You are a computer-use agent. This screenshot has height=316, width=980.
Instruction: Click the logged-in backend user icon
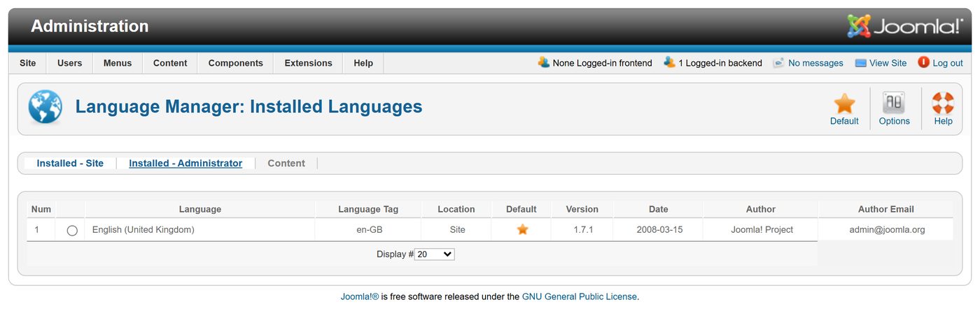[669, 62]
